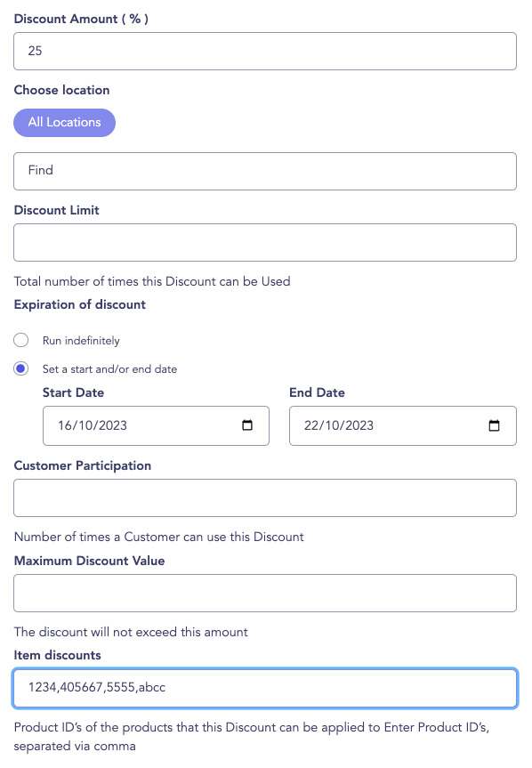Screen dimensions: 532x768
Task: Click the Item discounts product IDs field
Action: coord(265,688)
